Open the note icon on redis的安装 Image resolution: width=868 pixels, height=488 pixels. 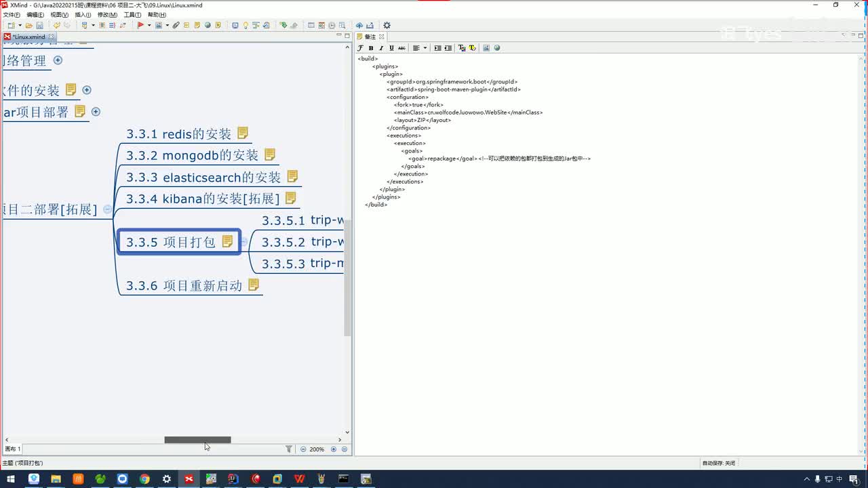pos(243,134)
